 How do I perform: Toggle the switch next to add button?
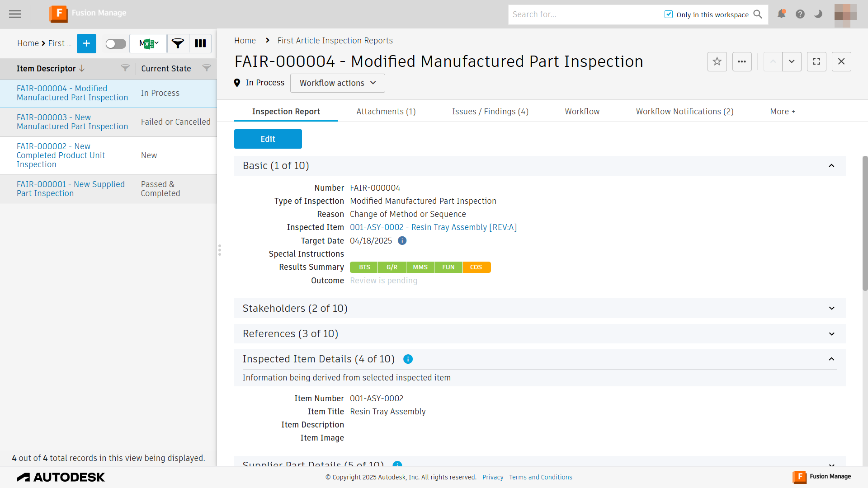116,43
